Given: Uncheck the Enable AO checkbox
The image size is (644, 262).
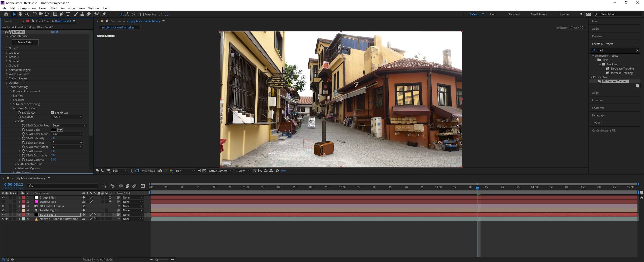Looking at the screenshot, I should point(52,113).
